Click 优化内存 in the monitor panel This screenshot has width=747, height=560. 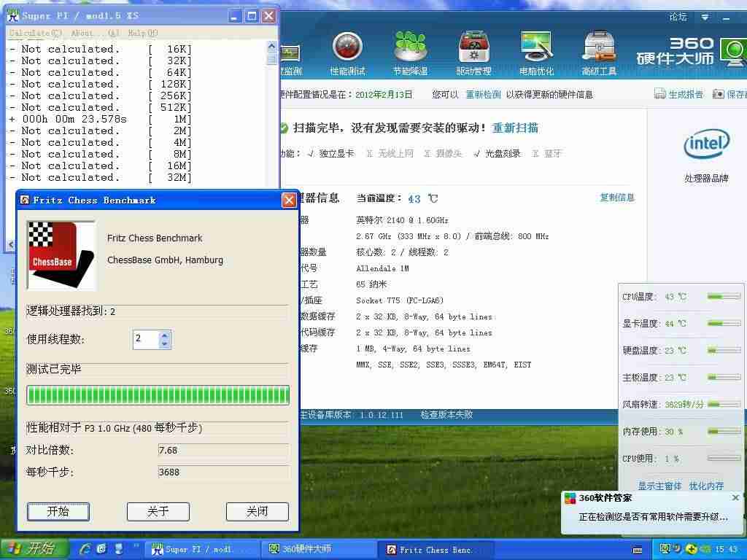pyautogui.click(x=706, y=486)
